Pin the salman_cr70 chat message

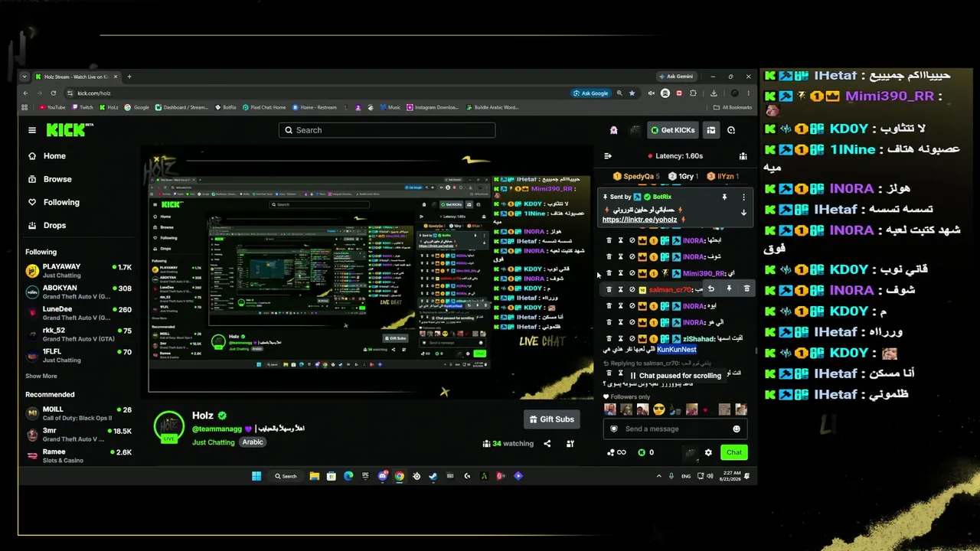click(x=729, y=289)
